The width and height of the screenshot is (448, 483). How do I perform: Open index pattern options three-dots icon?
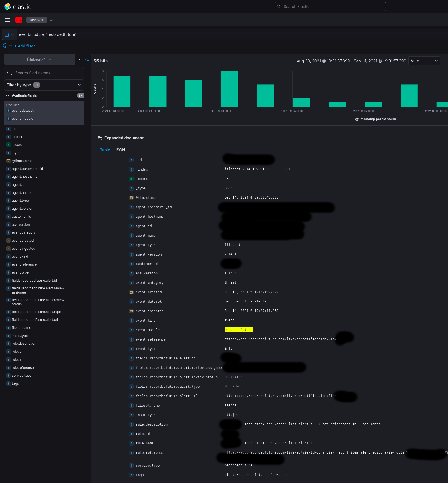pyautogui.click(x=81, y=59)
